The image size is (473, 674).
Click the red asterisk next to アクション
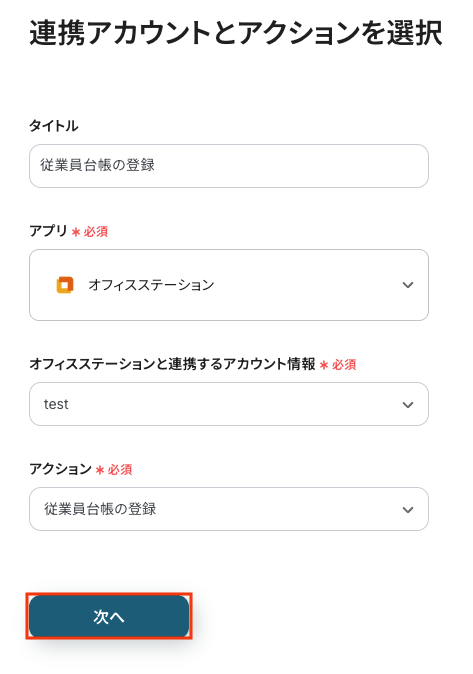pos(100,471)
